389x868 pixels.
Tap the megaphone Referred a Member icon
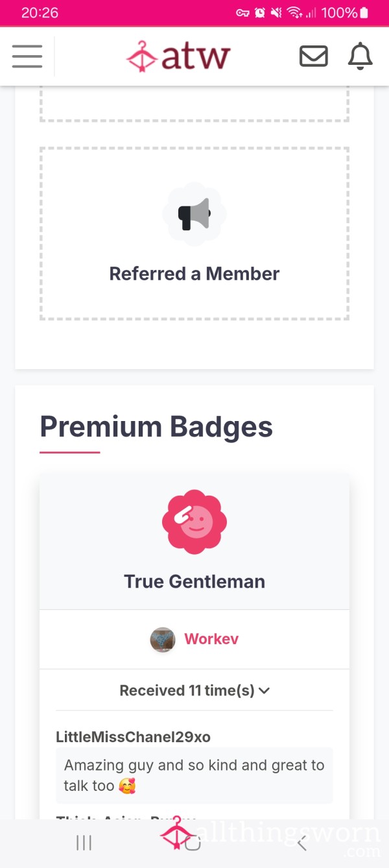pos(194,214)
